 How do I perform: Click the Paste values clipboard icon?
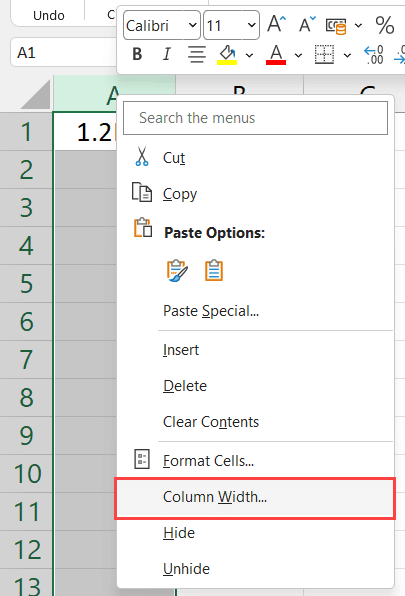point(214,270)
